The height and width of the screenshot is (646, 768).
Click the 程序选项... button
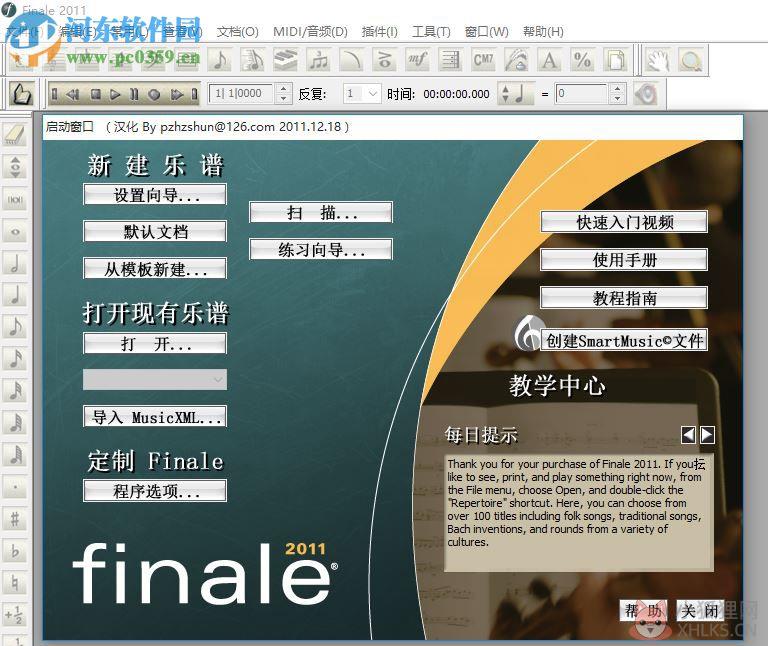(155, 491)
